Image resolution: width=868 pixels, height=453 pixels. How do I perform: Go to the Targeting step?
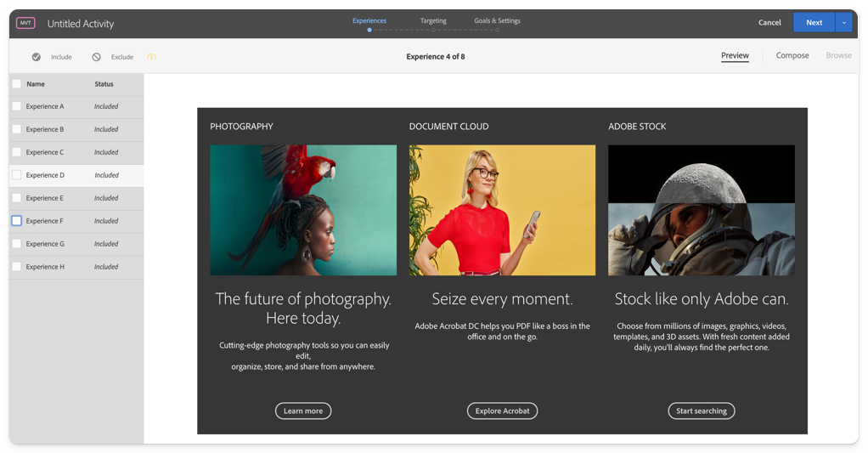click(433, 20)
